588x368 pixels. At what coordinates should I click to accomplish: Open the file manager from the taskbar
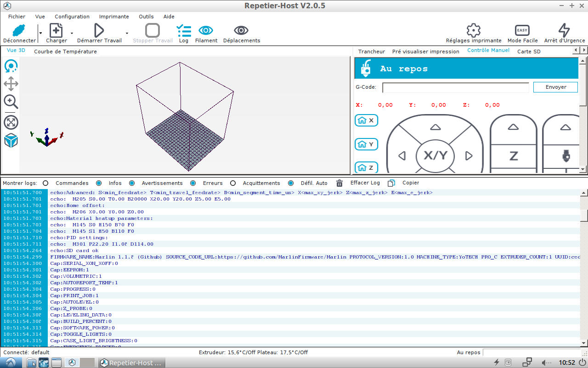pos(31,362)
